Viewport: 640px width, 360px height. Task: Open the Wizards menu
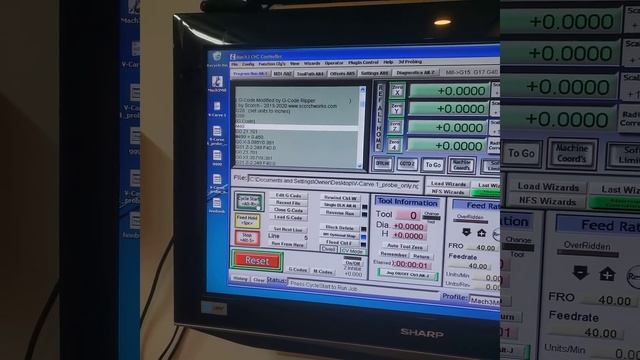pyautogui.click(x=312, y=63)
